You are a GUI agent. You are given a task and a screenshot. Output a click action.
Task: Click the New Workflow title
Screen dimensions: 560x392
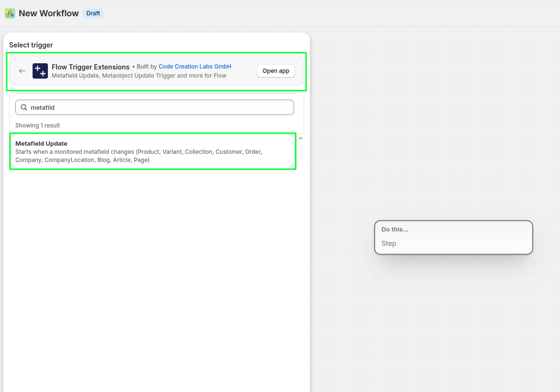pos(48,13)
